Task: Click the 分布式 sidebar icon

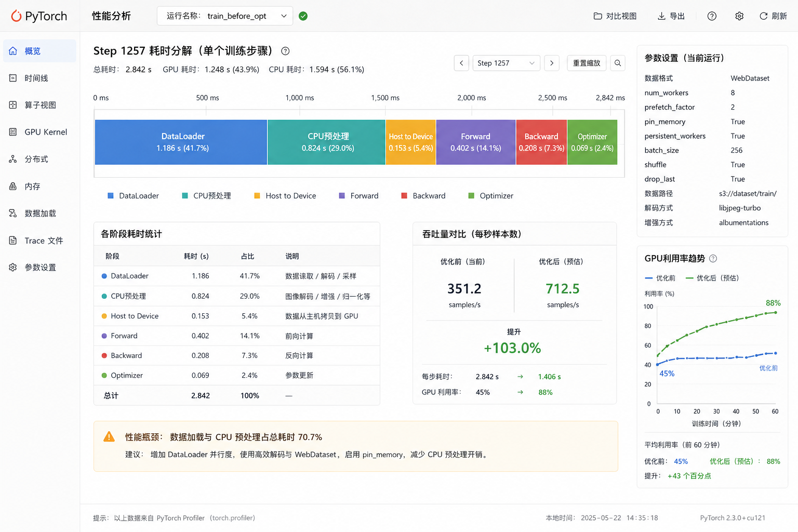Action: [13, 159]
